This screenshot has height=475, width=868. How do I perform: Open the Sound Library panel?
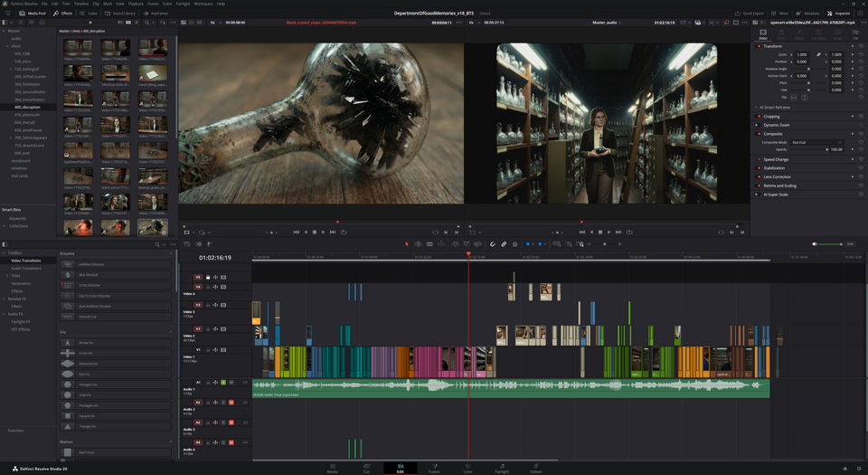point(120,14)
